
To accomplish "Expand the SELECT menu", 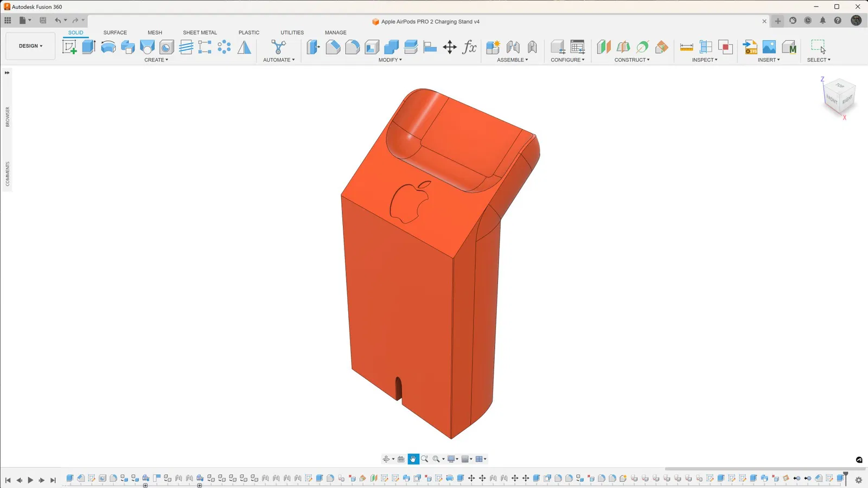I will pyautogui.click(x=819, y=60).
